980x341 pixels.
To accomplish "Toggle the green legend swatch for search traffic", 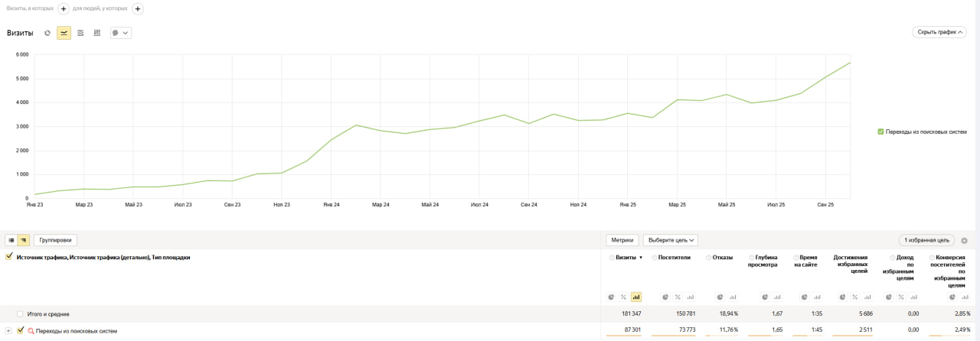I will click(880, 132).
